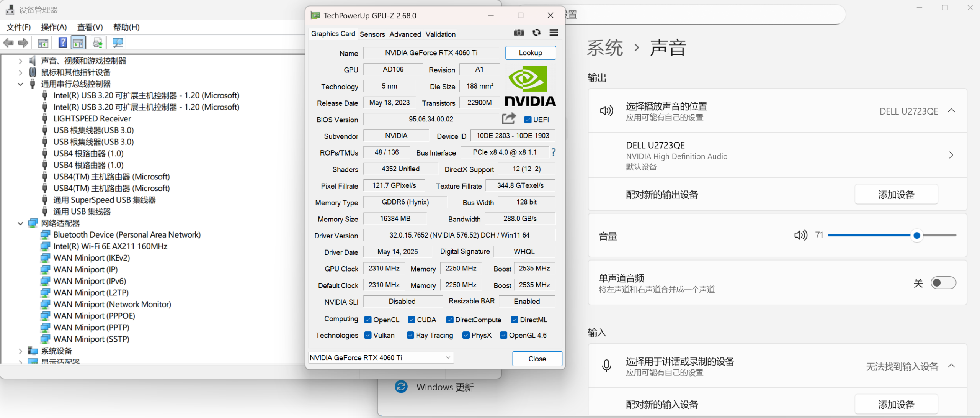This screenshot has height=418, width=980.
Task: Toggle the UEFI checkbox
Action: pos(528,120)
